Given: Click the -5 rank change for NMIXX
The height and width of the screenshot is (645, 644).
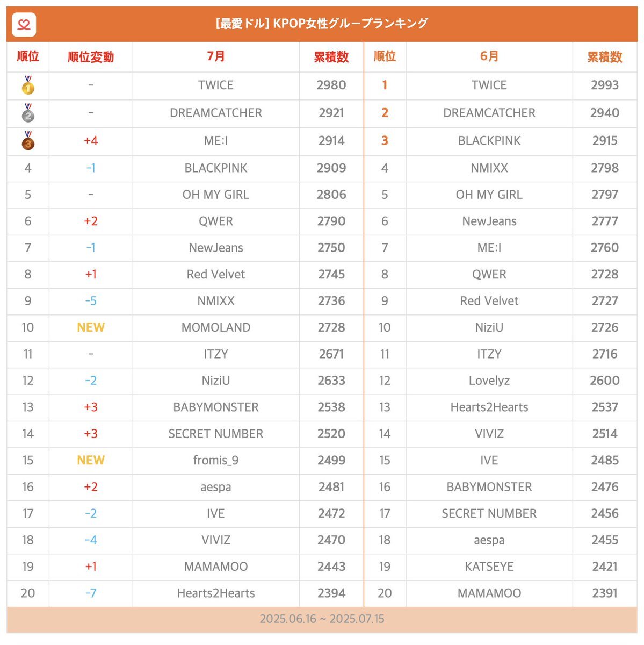Looking at the screenshot, I should (x=91, y=301).
